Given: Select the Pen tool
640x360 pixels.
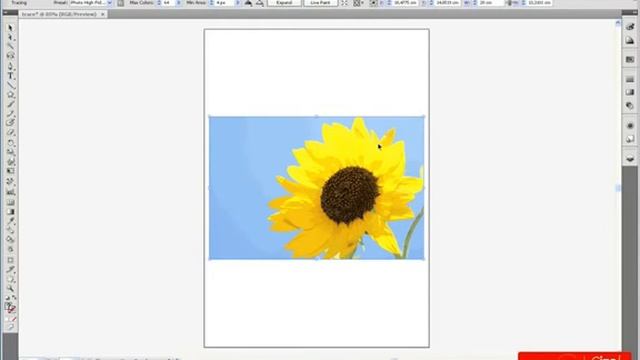Looking at the screenshot, I should pos(10,66).
